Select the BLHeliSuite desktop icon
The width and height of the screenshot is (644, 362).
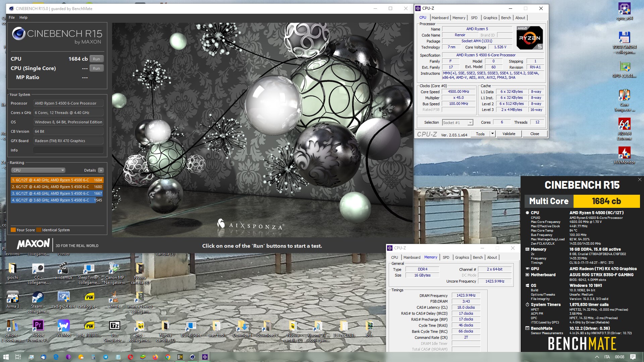pyautogui.click(x=191, y=328)
